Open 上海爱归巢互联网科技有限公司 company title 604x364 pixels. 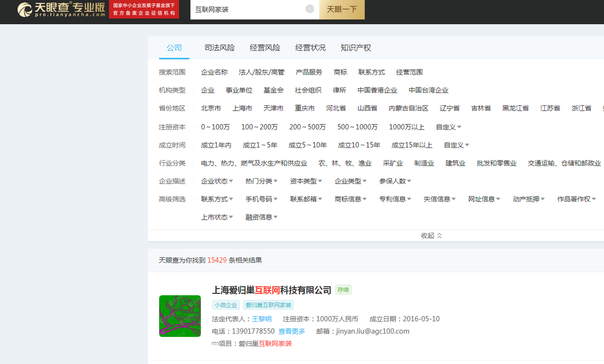pyautogui.click(x=272, y=290)
